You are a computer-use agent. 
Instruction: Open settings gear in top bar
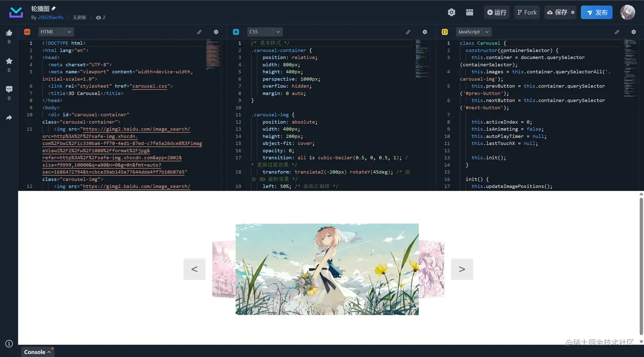pyautogui.click(x=451, y=12)
